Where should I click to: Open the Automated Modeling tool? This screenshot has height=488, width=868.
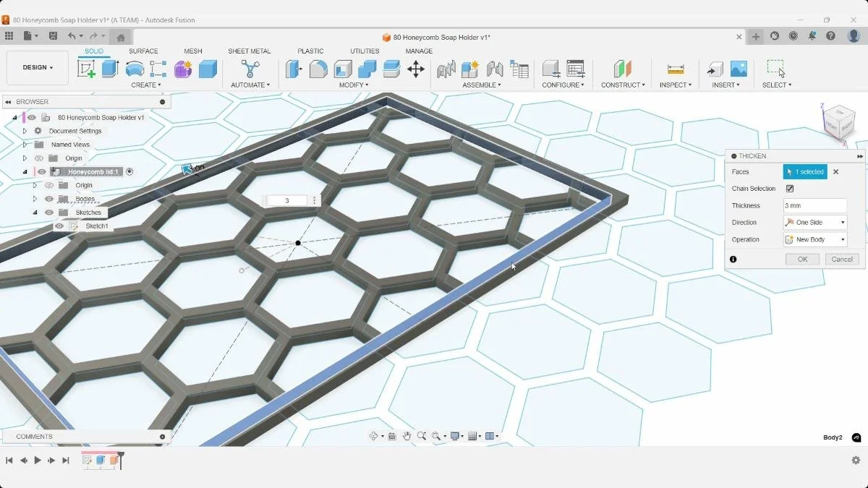point(250,69)
